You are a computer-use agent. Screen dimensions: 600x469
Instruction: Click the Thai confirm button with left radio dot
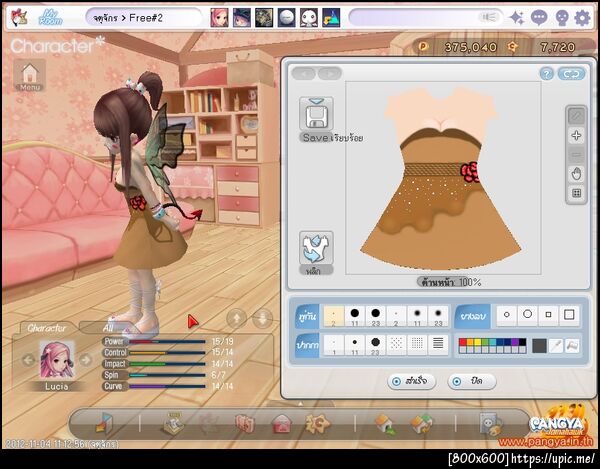[411, 381]
